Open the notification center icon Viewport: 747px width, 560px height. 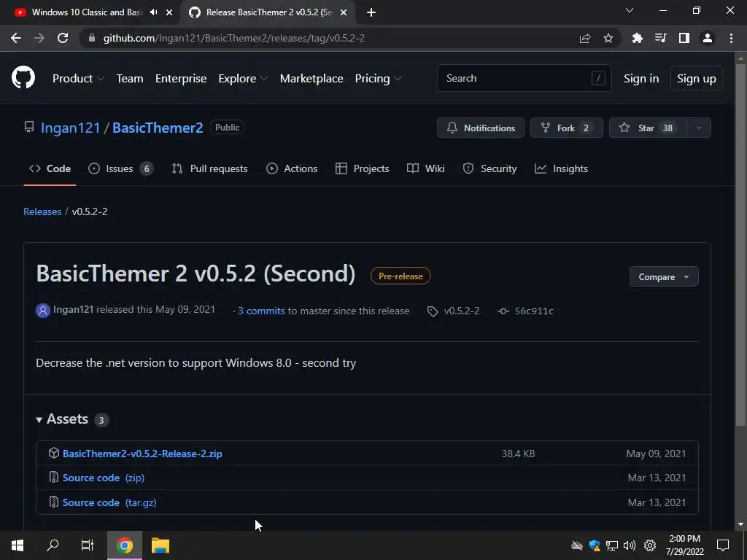click(723, 545)
